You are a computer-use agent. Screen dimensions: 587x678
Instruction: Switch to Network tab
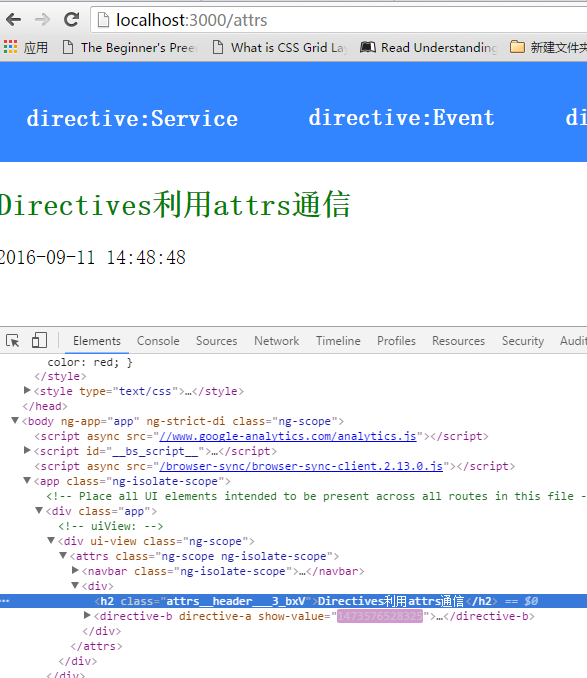[277, 341]
